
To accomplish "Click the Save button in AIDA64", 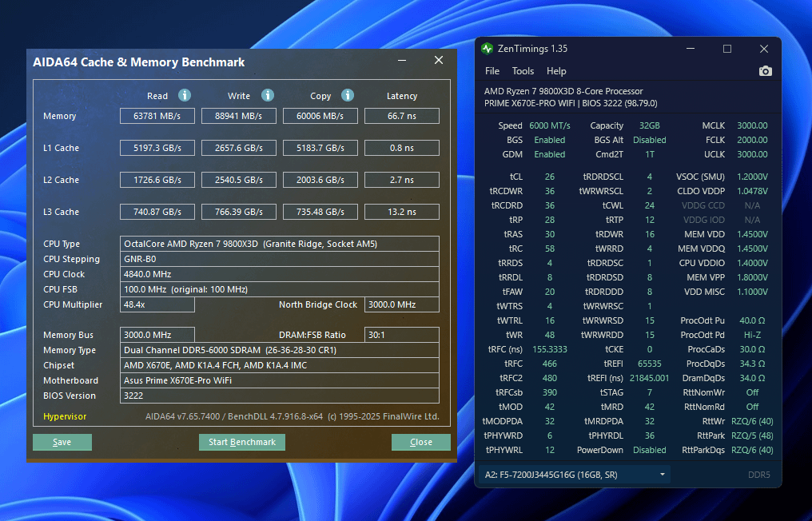I will coord(62,442).
